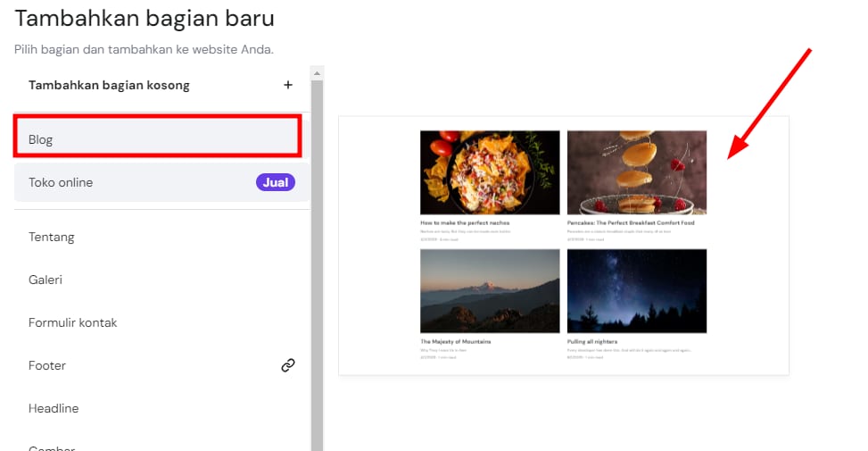Select the starry night sky thumbnail
This screenshot has height=451, width=868.
[x=636, y=291]
